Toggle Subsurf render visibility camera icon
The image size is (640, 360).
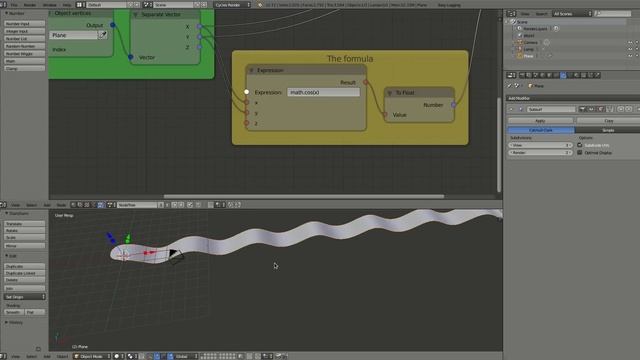click(582, 109)
